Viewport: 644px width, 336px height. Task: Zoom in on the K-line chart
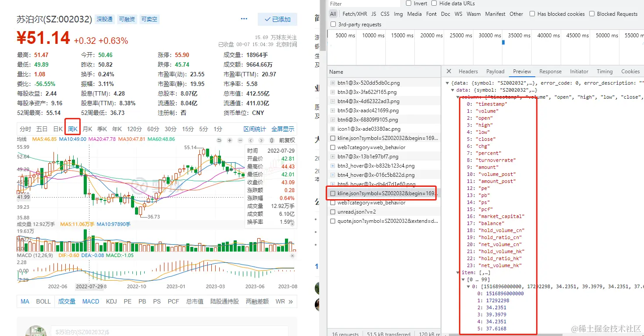pos(229,140)
